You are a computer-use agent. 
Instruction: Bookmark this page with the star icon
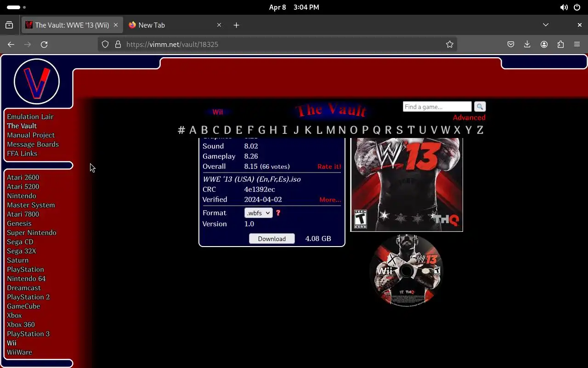450,44
